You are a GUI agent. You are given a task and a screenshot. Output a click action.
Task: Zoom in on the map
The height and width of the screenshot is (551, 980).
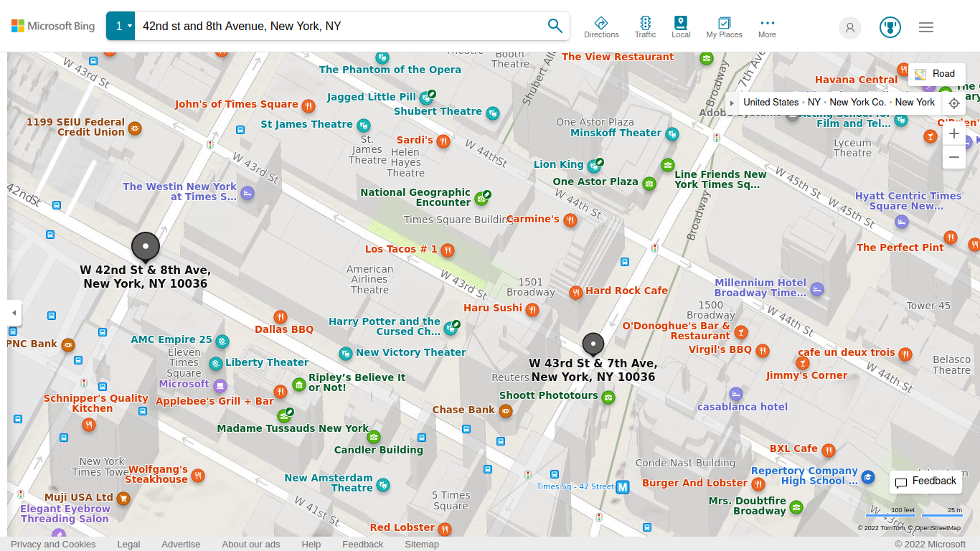pos(954,133)
